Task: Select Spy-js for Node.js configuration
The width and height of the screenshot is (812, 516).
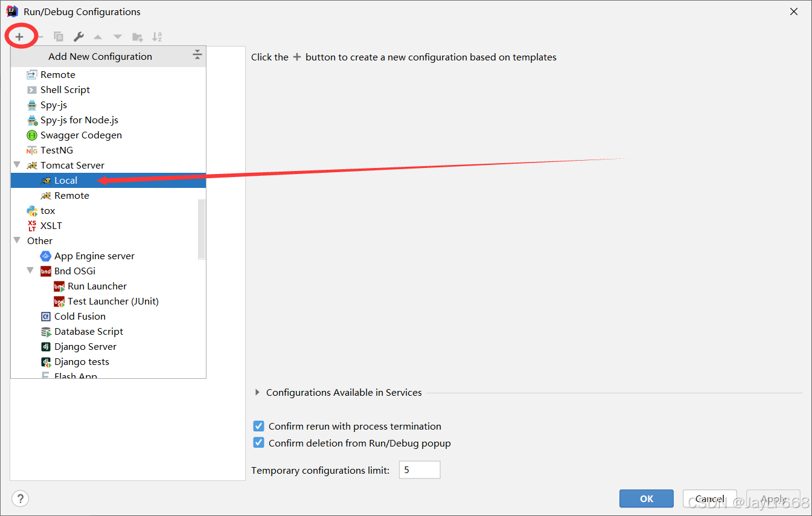Action: click(109, 120)
